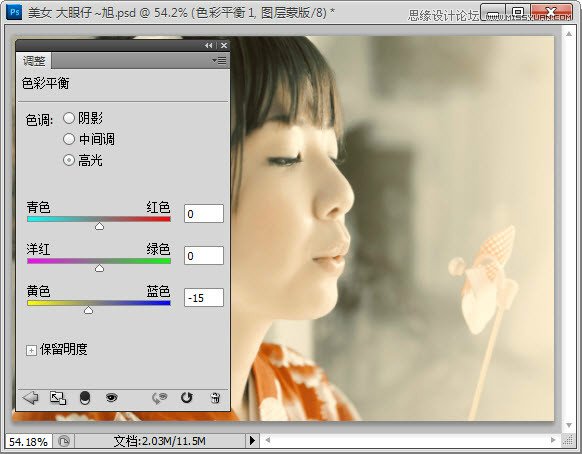Screen dimensions: 582x454
Task: Click the cyan-red value field
Action: tap(204, 213)
